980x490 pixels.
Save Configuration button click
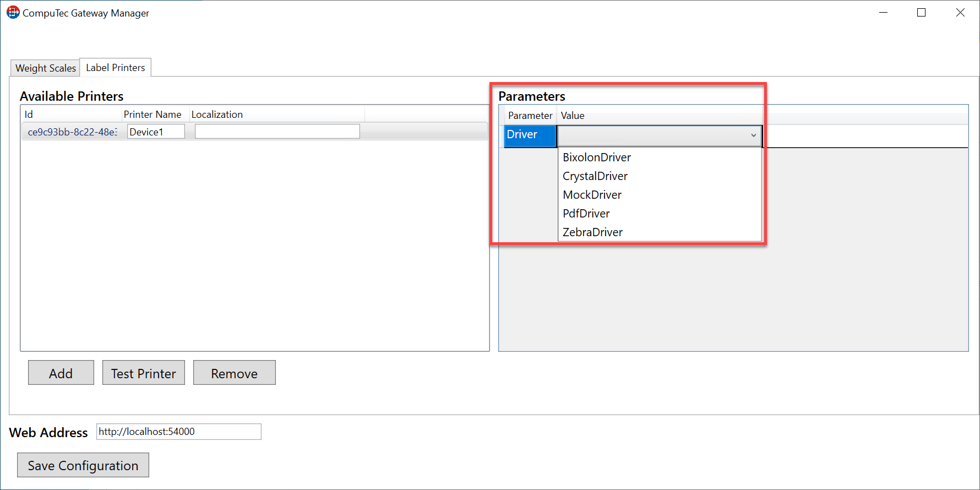(83, 465)
